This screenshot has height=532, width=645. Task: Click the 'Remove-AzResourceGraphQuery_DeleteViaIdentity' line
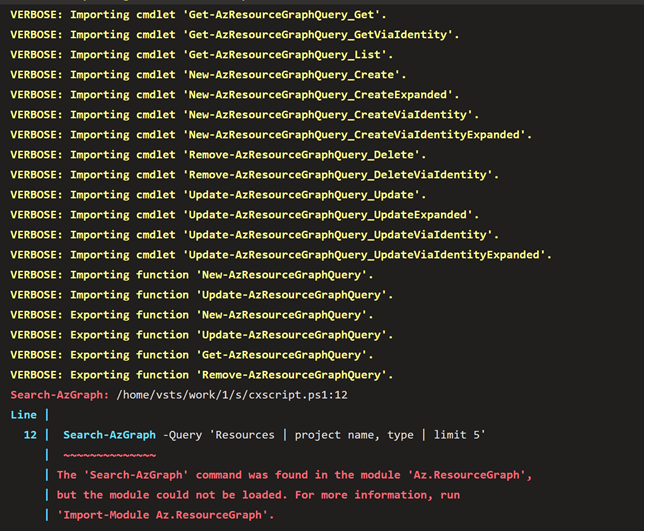pos(255,175)
